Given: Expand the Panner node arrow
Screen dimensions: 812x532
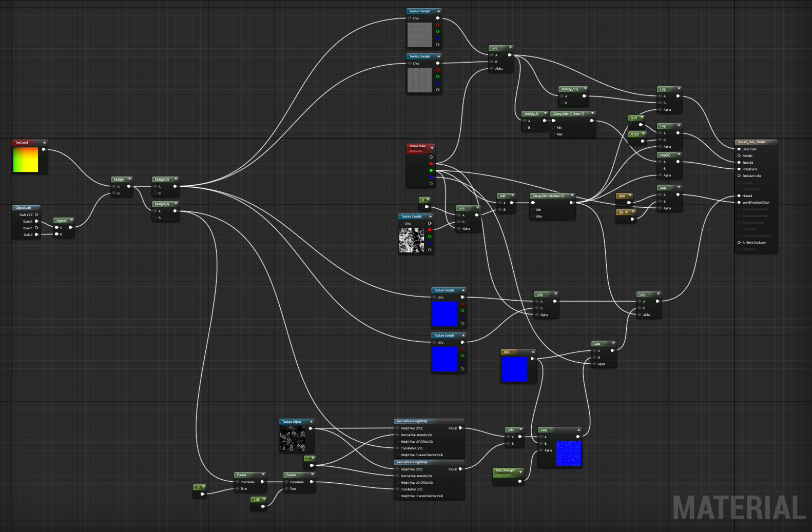Looking at the screenshot, I should point(263,475).
